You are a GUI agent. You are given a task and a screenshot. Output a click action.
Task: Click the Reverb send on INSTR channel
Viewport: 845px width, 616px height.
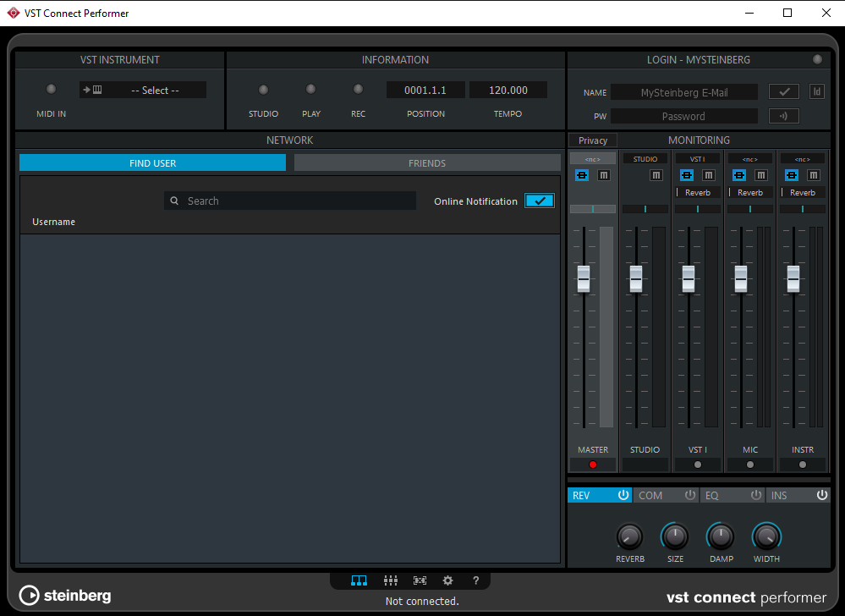point(802,192)
